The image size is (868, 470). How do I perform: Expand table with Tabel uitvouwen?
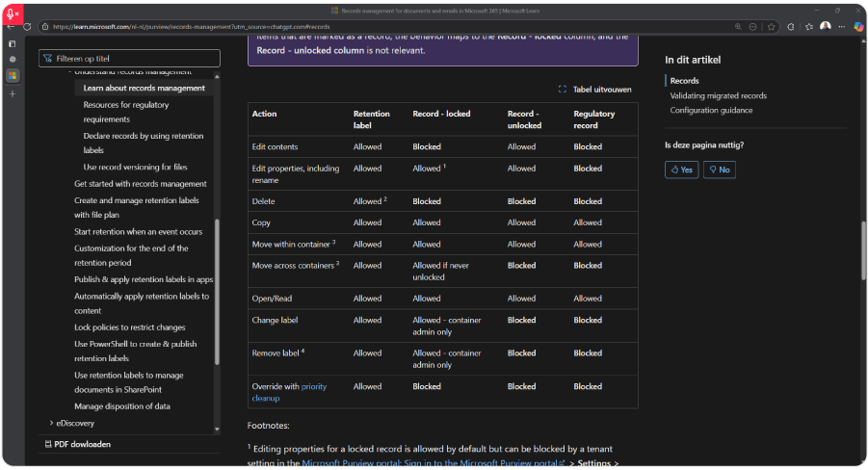click(594, 90)
